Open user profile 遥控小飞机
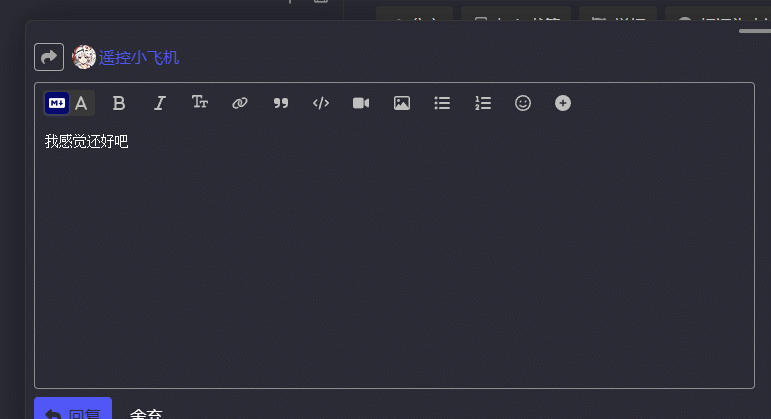Image resolution: width=771 pixels, height=419 pixels. (139, 58)
